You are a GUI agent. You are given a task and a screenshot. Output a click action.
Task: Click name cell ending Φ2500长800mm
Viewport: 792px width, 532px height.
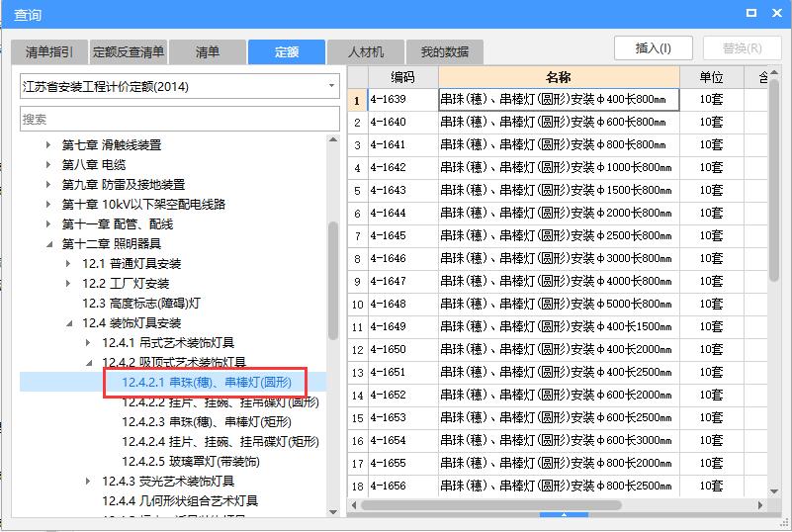pos(559,235)
